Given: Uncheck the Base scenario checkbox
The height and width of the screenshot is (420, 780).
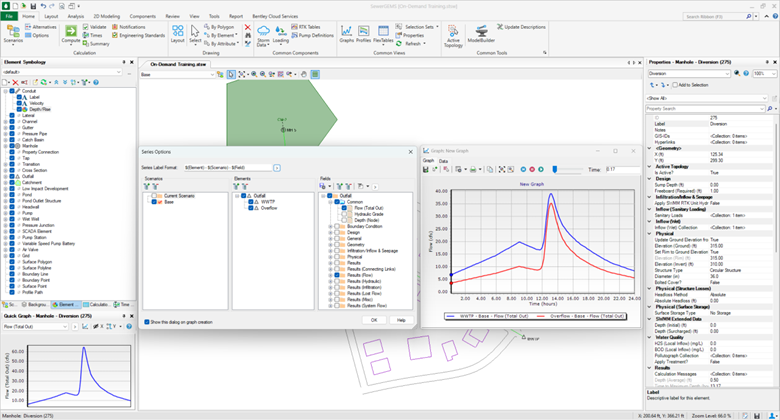Looking at the screenshot, I should coord(154,202).
